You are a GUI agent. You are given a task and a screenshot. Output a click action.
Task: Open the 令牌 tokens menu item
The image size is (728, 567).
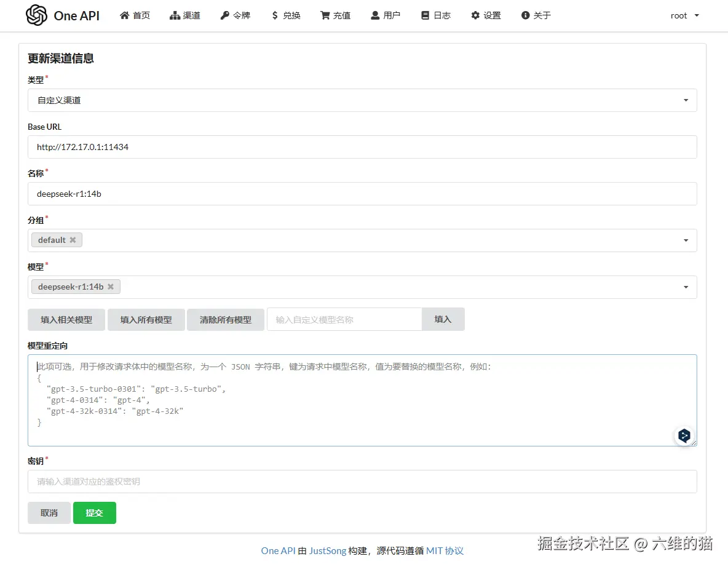tap(235, 15)
